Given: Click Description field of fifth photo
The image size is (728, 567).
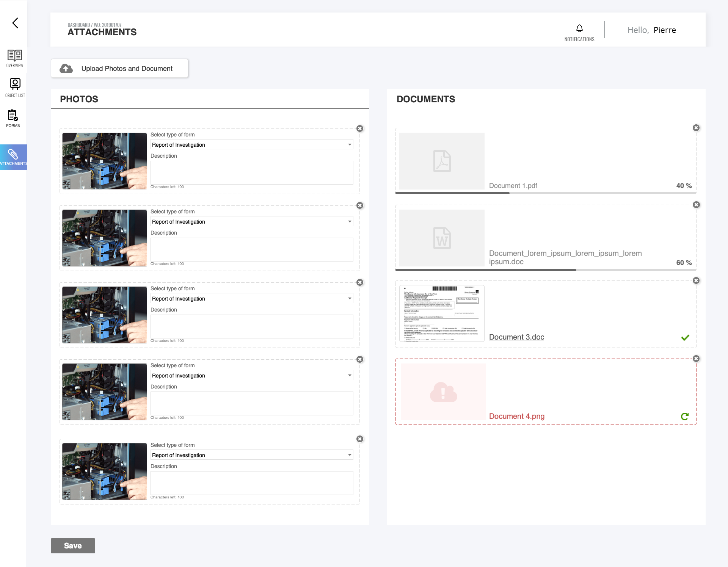Looking at the screenshot, I should (252, 483).
